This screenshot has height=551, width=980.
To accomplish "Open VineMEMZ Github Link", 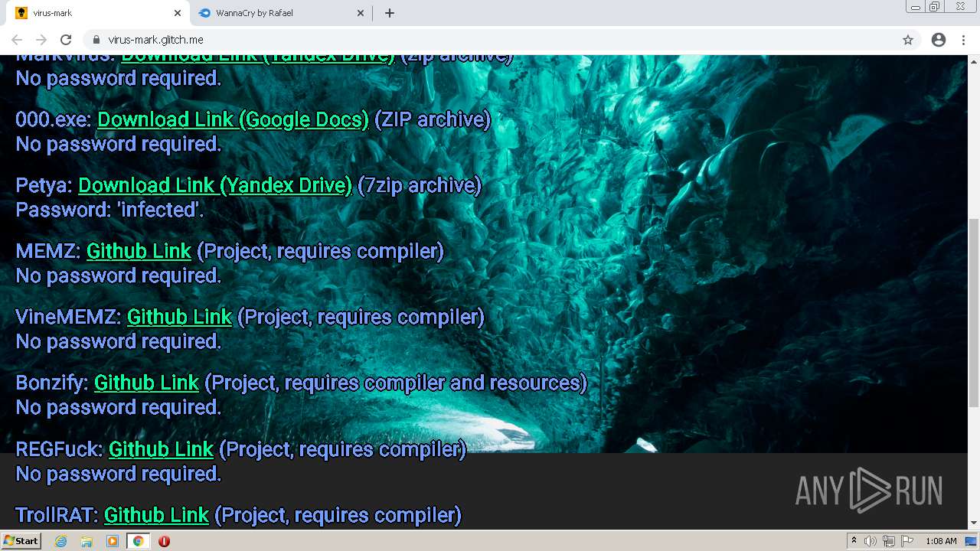I will click(x=179, y=317).
